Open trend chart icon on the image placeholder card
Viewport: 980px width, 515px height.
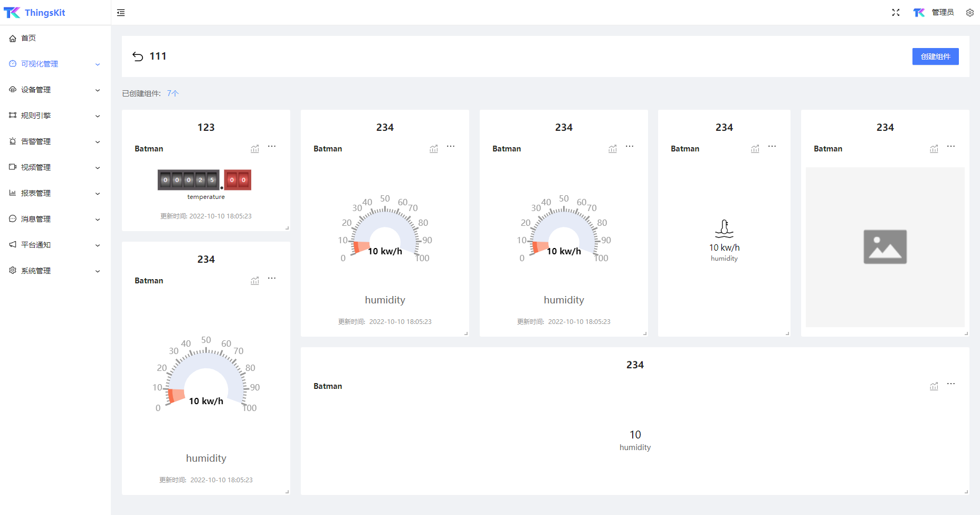pos(934,149)
